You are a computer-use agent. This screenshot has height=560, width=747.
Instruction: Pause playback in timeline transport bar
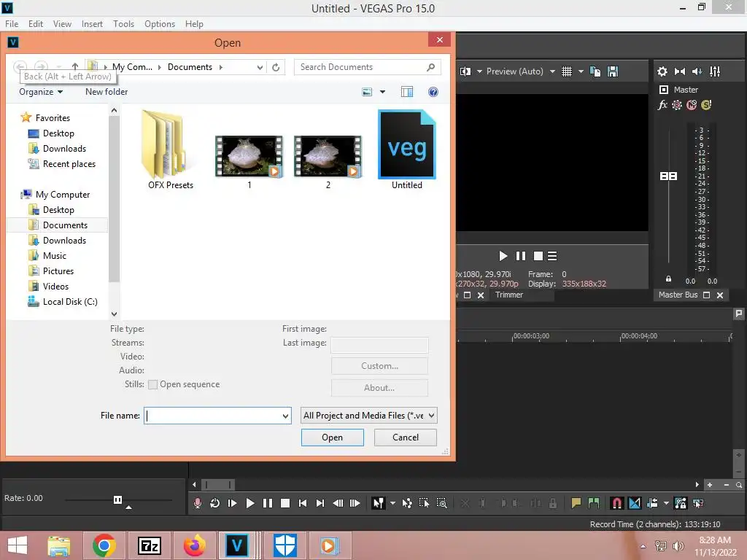tap(267, 503)
